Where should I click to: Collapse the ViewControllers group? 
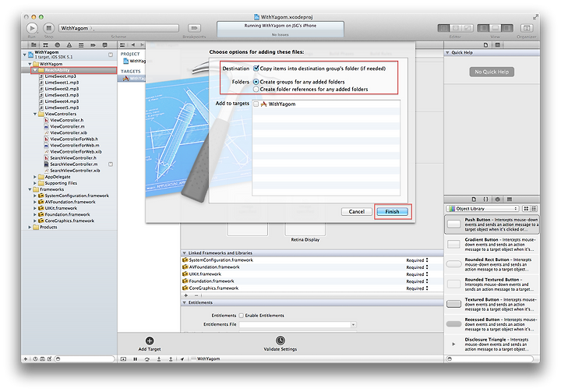tap(35, 114)
